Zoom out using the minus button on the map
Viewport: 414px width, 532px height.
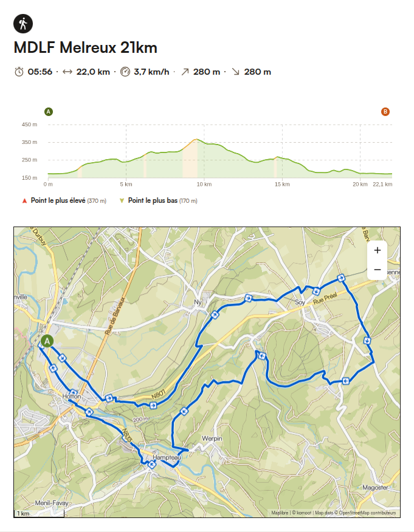[378, 269]
